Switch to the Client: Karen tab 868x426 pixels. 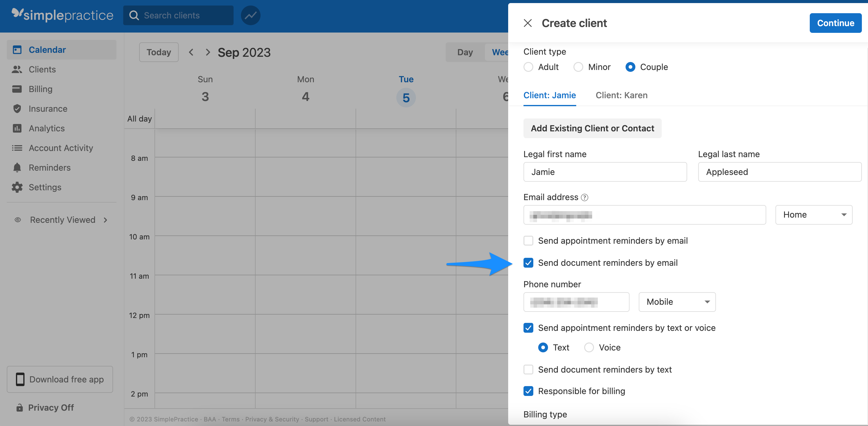click(621, 95)
